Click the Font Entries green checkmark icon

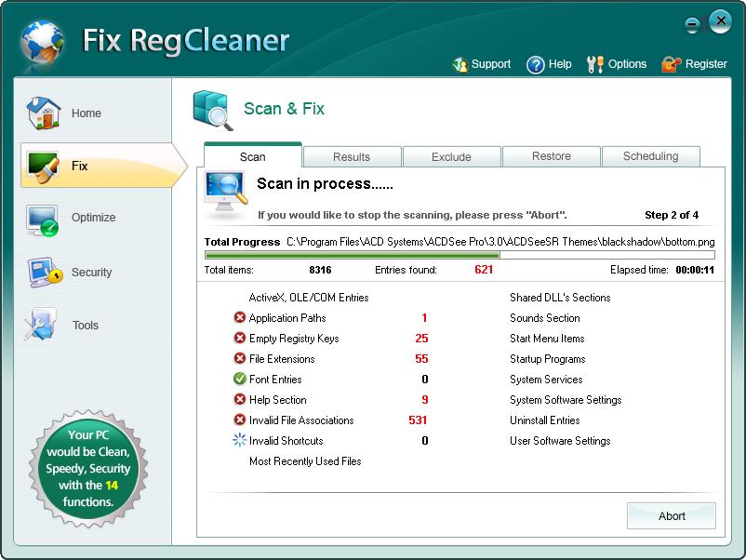tap(240, 380)
